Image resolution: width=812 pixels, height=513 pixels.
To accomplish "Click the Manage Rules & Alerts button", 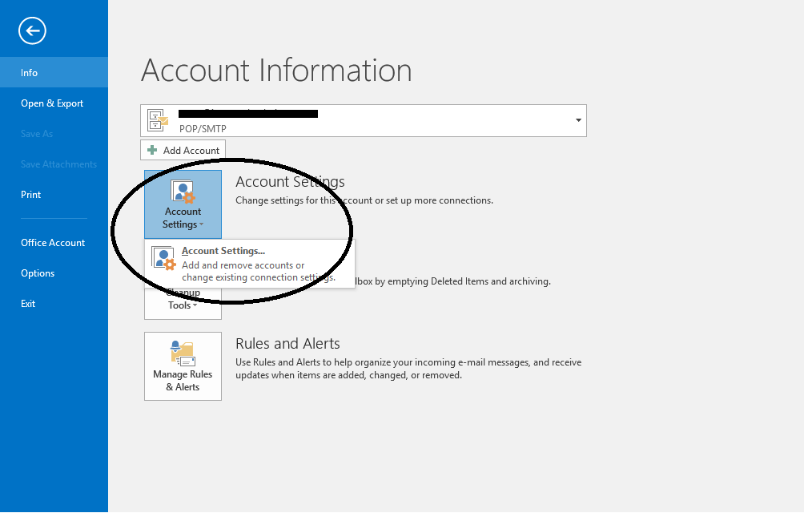I will pyautogui.click(x=182, y=366).
